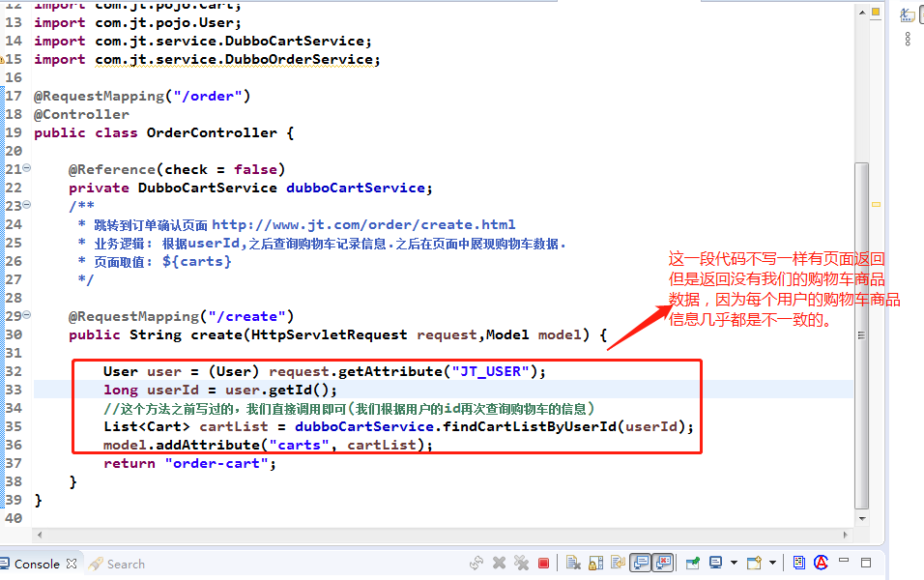This screenshot has height=580, width=924.
Task: Click the "carts" string on line 36
Action: click(x=299, y=445)
